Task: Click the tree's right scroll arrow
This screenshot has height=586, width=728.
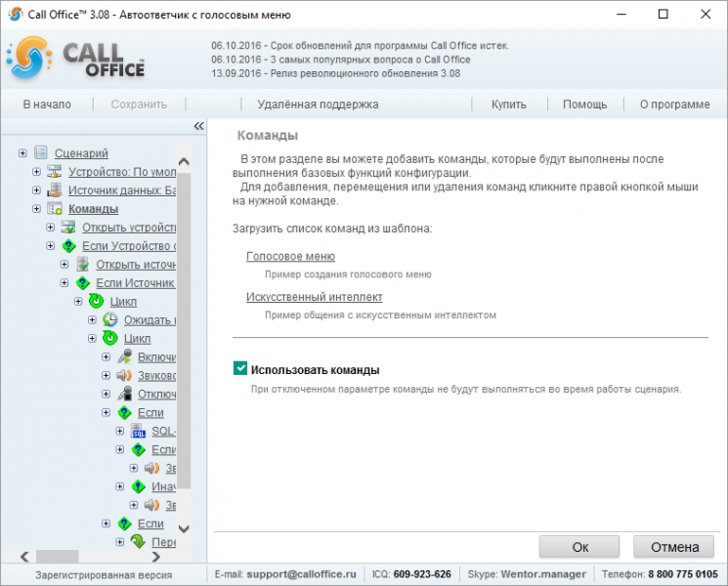Action: [x=156, y=557]
